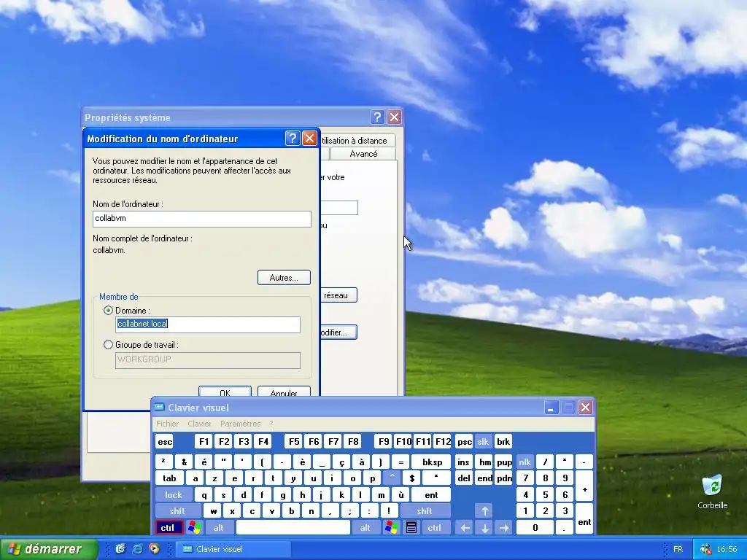
Task: Click the down arrow key
Action: [484, 528]
